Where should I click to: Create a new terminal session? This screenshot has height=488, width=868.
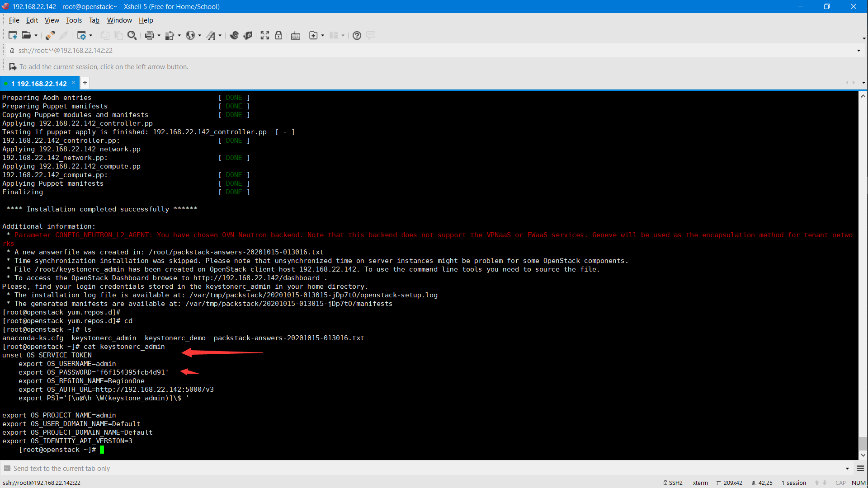point(13,35)
